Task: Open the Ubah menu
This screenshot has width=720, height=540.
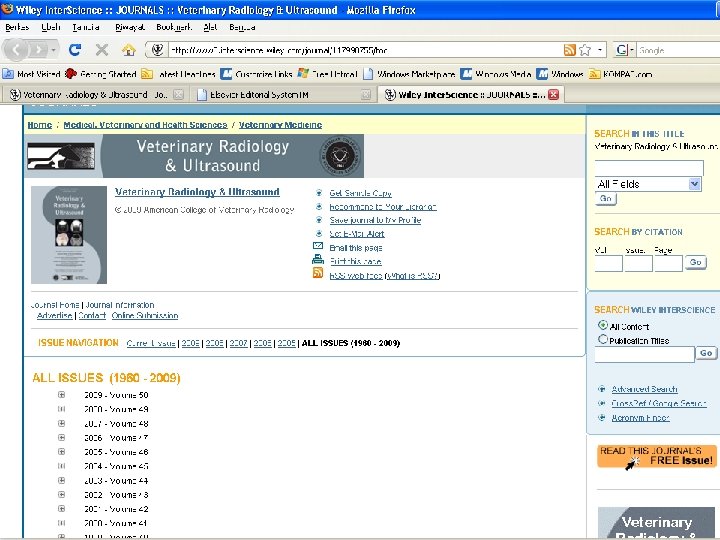Action: coord(51,27)
